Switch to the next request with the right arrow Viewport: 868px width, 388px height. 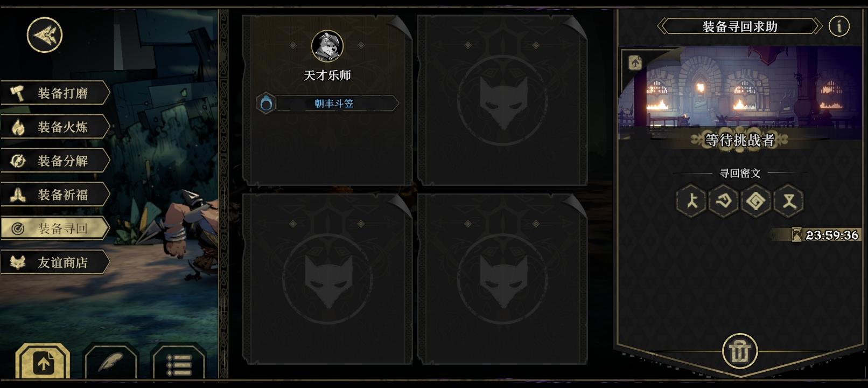click(x=817, y=26)
